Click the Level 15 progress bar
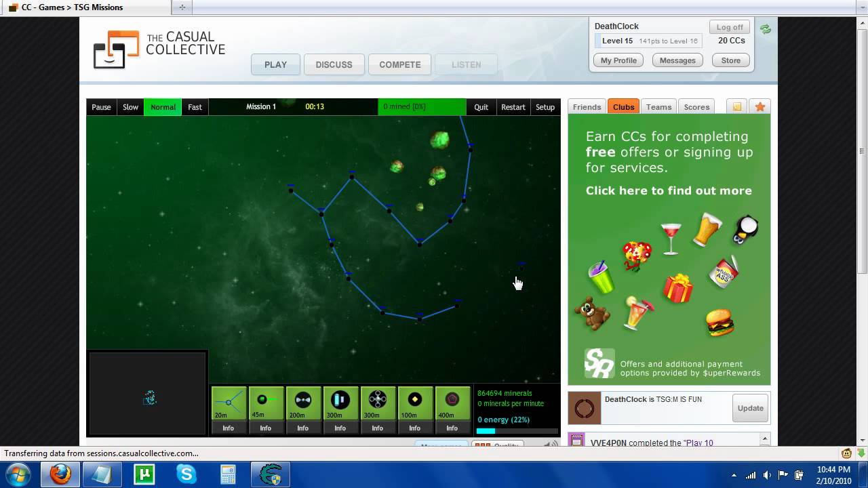 point(649,41)
